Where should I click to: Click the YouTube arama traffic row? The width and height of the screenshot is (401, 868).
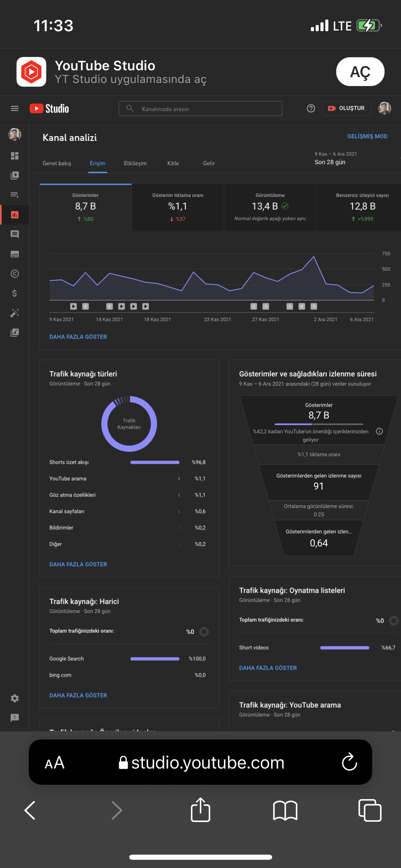point(127,479)
